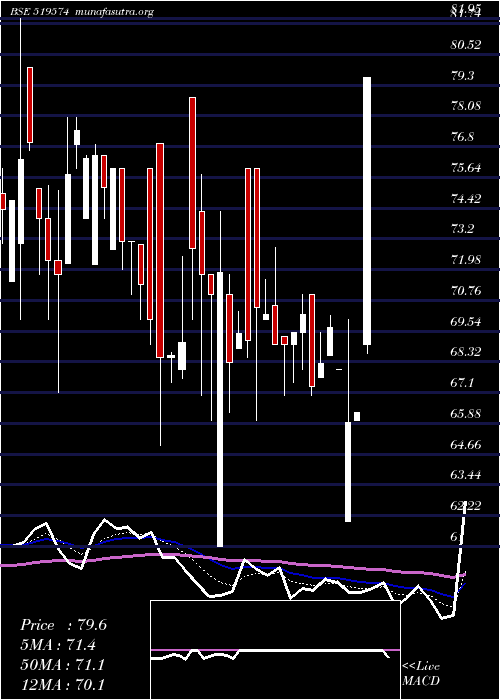Click the 78.08 price axis label
Screen dimensions: 500x700
(466, 106)
